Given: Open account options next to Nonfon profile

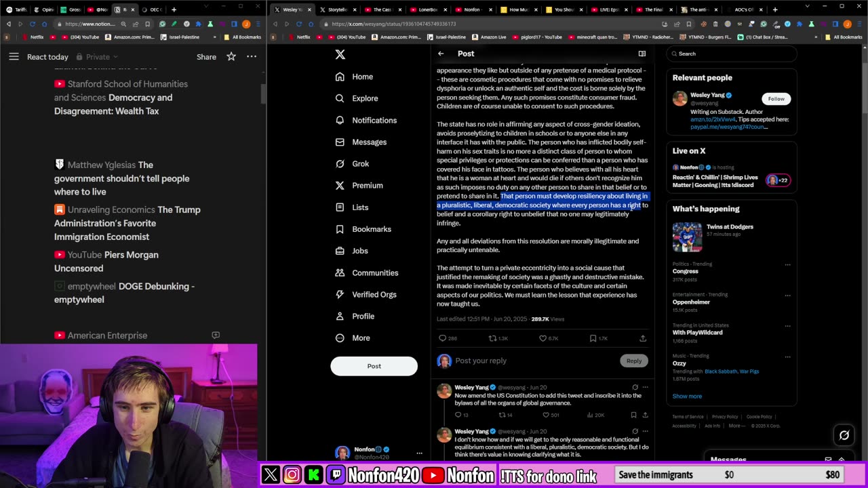Looking at the screenshot, I should 419,453.
